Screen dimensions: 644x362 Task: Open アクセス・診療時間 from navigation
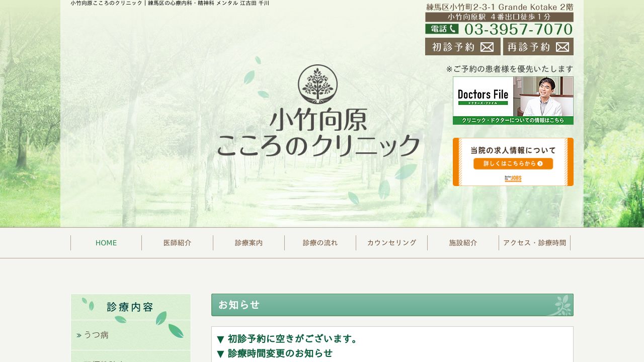(535, 243)
